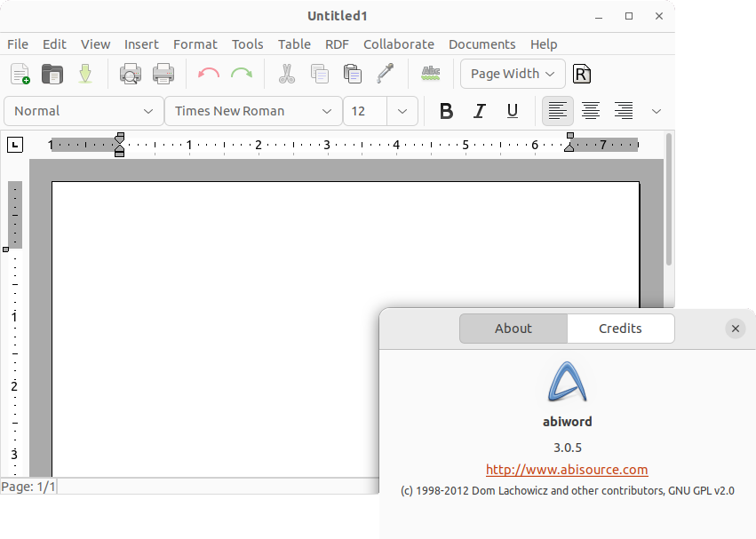Align text left
Screen dimensions: 756x539
[x=558, y=111]
